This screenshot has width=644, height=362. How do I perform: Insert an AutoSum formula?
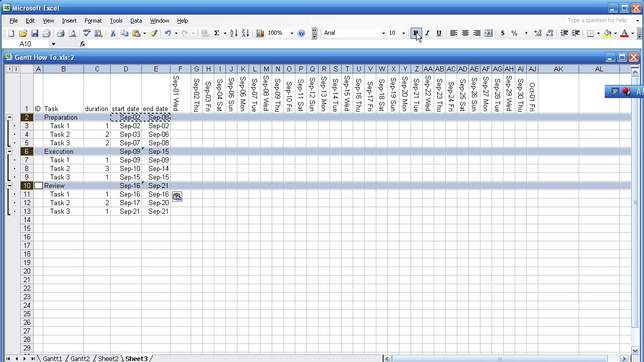click(217, 33)
